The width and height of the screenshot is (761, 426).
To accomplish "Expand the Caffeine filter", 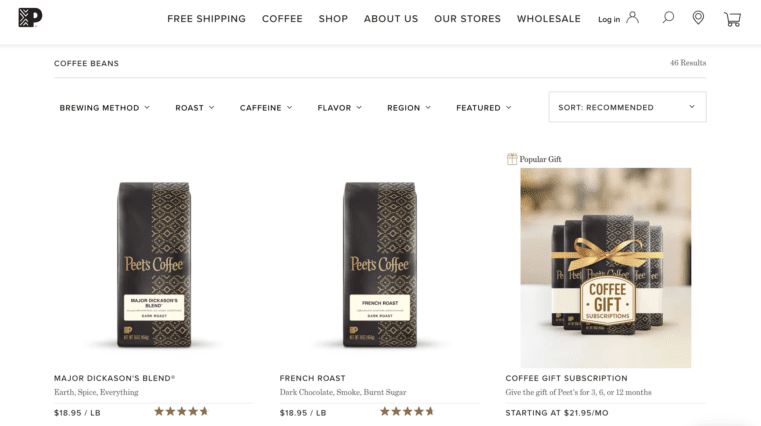I will coord(266,108).
